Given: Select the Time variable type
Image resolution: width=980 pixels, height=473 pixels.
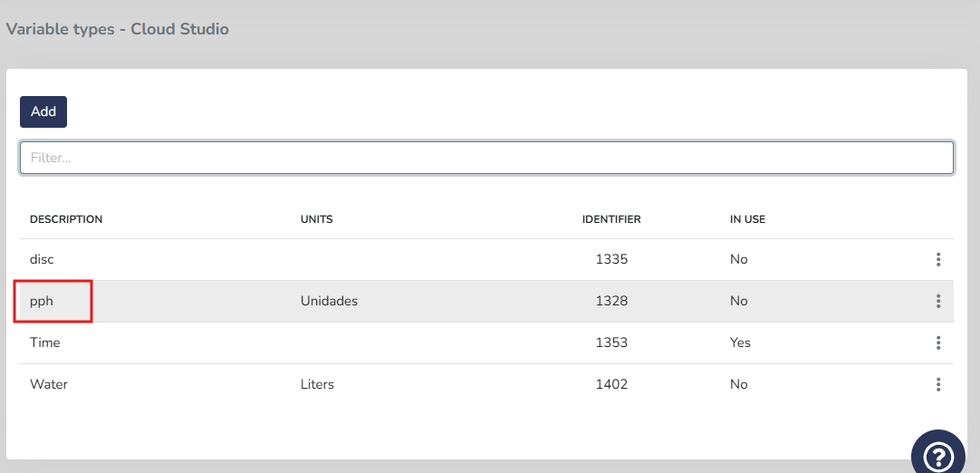Looking at the screenshot, I should pyautogui.click(x=45, y=343).
